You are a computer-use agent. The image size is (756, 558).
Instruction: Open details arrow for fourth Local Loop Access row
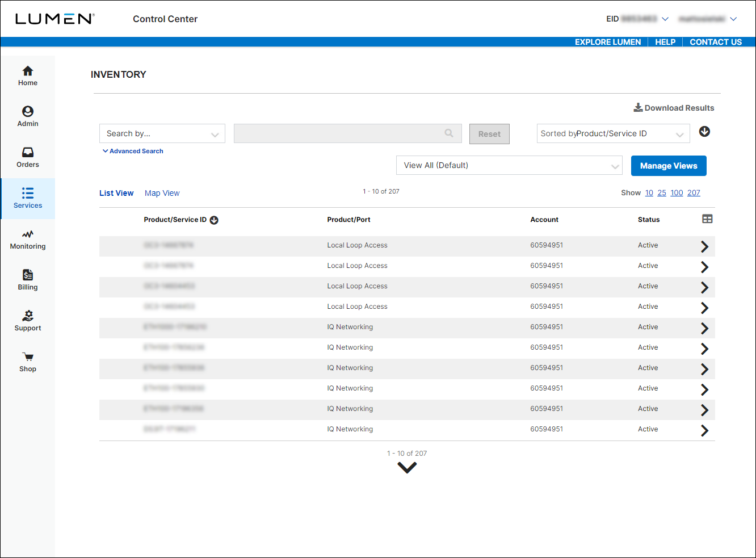point(704,308)
